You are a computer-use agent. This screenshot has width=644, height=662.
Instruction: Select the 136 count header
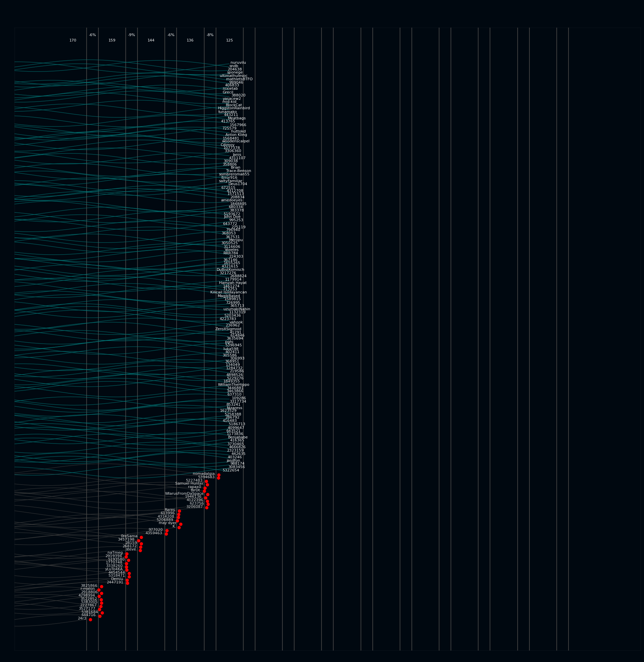tap(190, 40)
